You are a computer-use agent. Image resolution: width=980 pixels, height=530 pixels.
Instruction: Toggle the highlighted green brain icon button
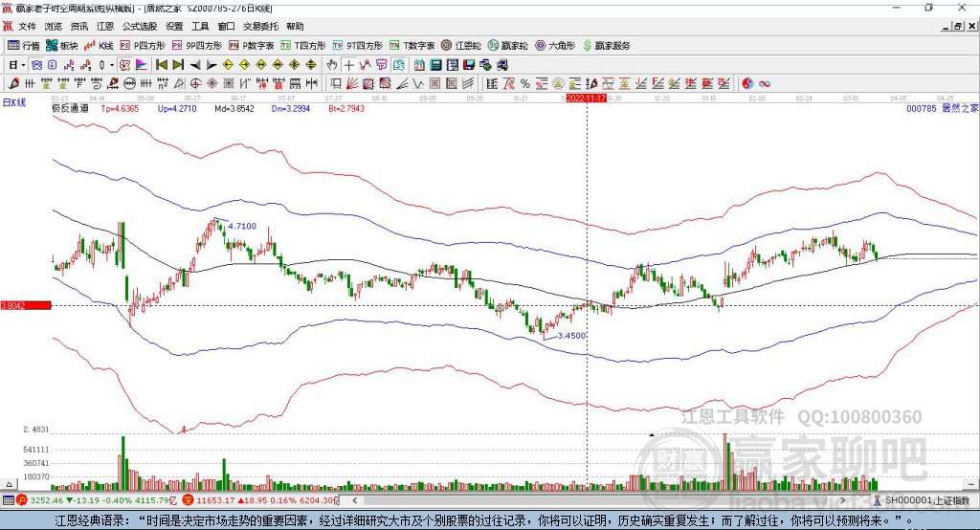[x=398, y=65]
